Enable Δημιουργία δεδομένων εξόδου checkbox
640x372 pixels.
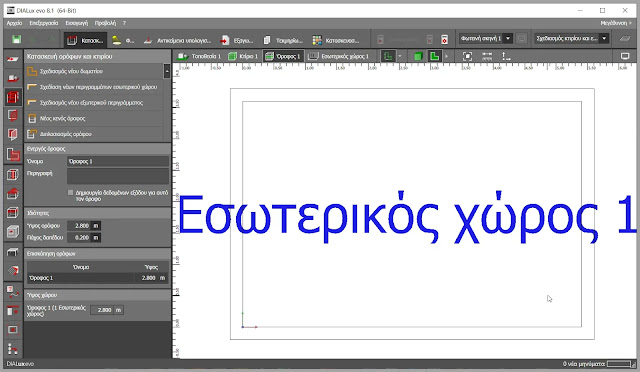click(x=71, y=192)
